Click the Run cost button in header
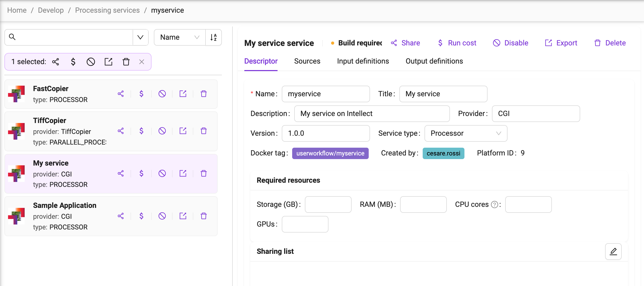The image size is (644, 286). (457, 43)
